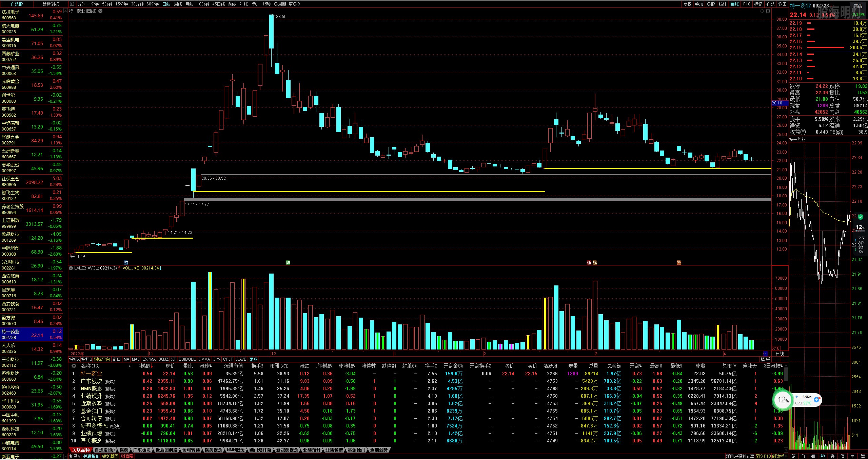
Task: Click the 跌 marker below the chart
Action: [x=288, y=263]
